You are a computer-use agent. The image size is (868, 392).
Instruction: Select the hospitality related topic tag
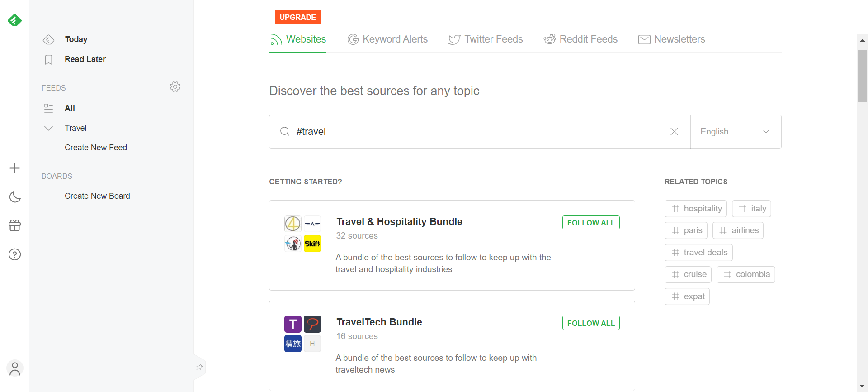(696, 208)
